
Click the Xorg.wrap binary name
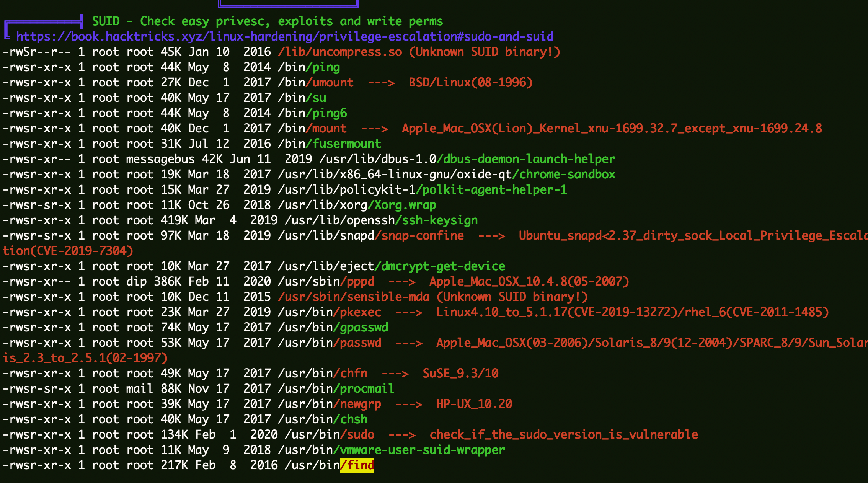[405, 205]
